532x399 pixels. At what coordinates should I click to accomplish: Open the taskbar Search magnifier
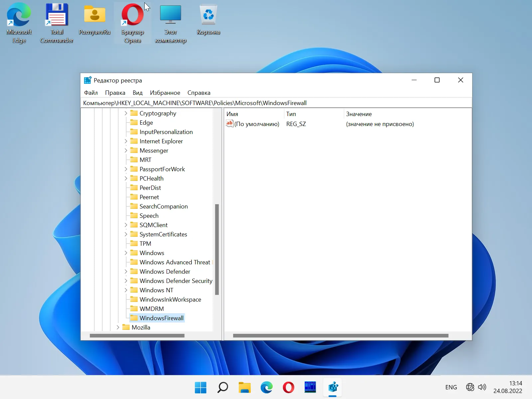coord(222,387)
